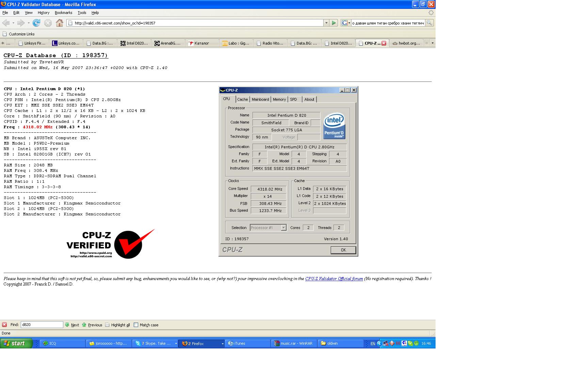Open the View menu
Image resolution: width=588 pixels, height=392 pixels.
point(29,13)
